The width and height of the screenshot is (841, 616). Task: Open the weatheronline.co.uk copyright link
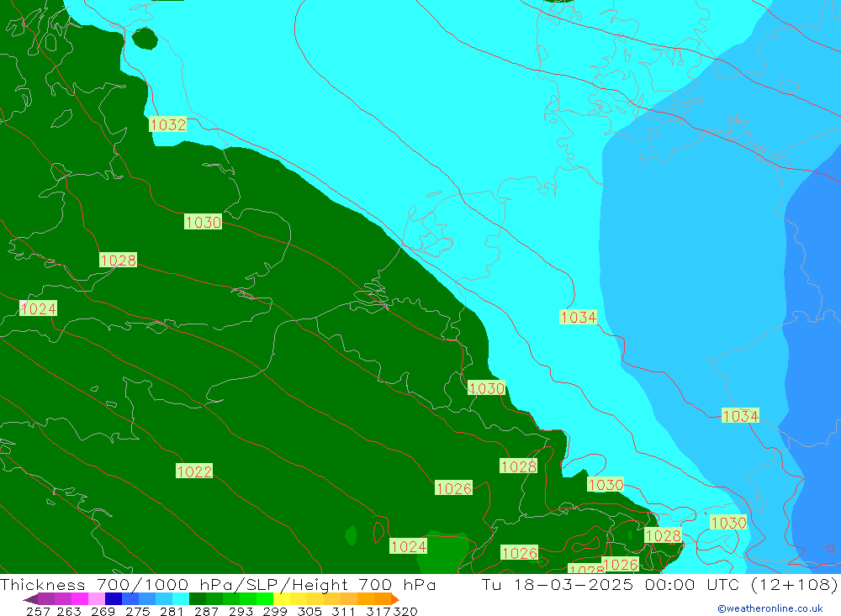[x=770, y=608]
